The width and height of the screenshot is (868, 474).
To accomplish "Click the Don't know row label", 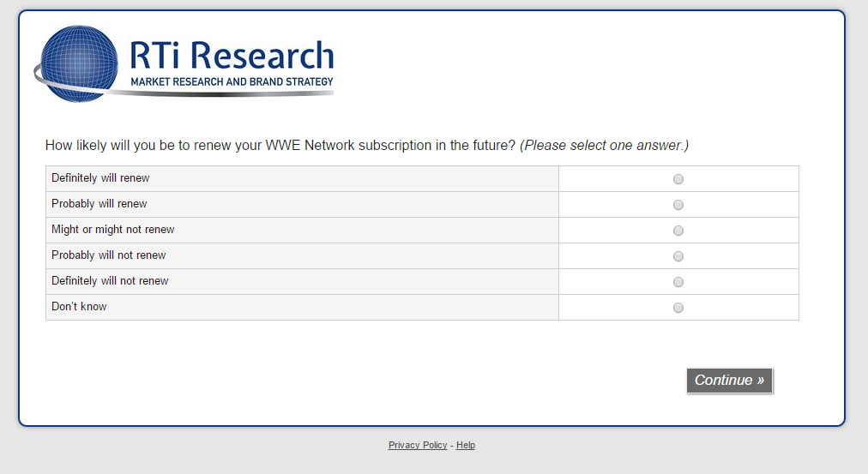I will pyautogui.click(x=79, y=307).
